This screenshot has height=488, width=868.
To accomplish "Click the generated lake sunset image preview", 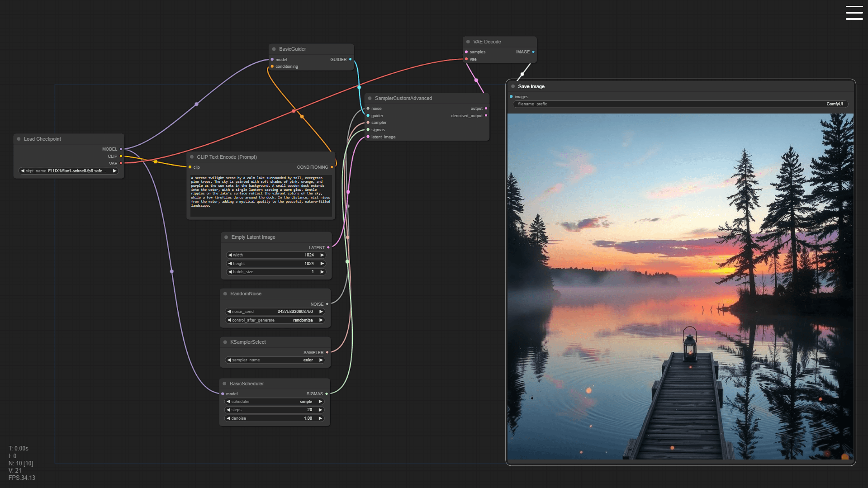I will click(680, 286).
